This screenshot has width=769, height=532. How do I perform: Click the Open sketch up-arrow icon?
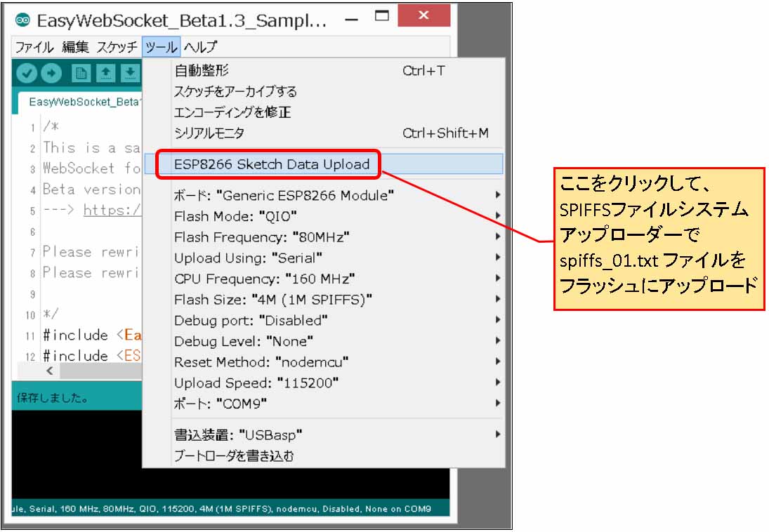(105, 73)
